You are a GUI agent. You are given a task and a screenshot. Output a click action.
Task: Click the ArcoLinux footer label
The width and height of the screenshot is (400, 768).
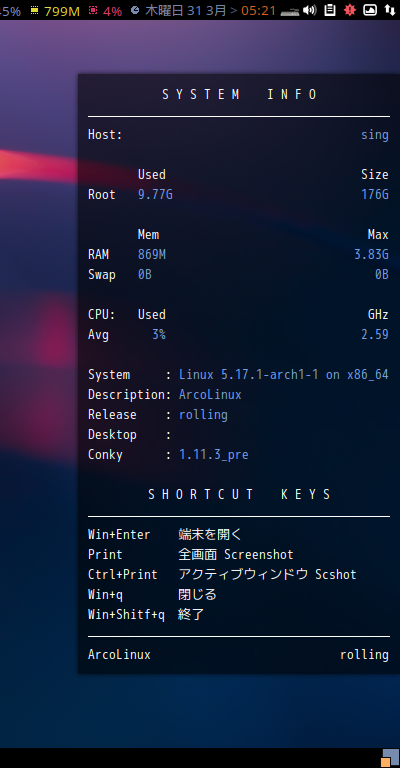(119, 655)
